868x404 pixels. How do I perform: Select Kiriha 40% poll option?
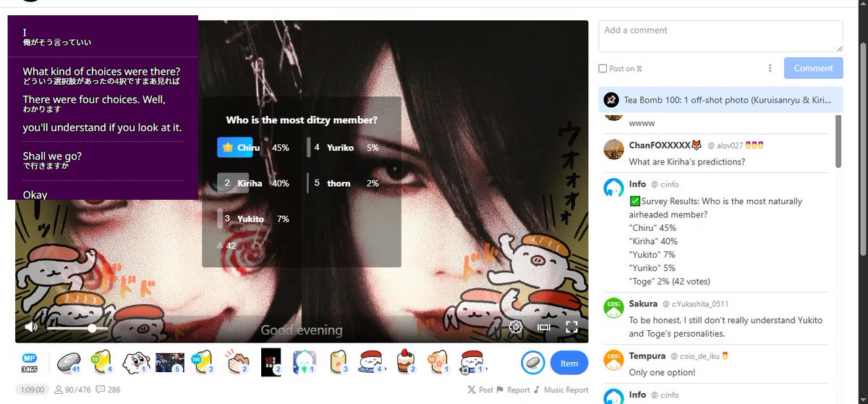pos(253,183)
